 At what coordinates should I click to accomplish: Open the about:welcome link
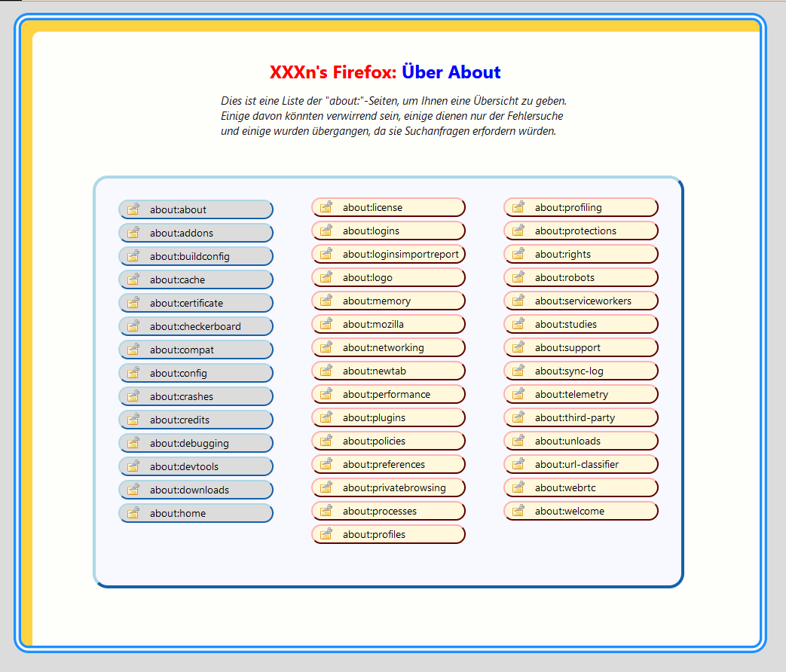click(x=581, y=511)
